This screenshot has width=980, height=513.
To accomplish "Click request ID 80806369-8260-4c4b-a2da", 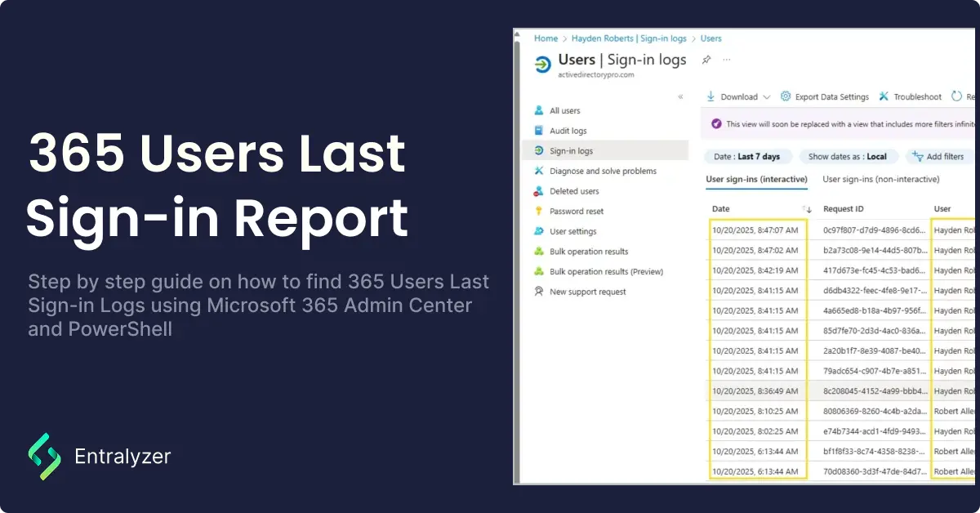I will pyautogui.click(x=875, y=411).
